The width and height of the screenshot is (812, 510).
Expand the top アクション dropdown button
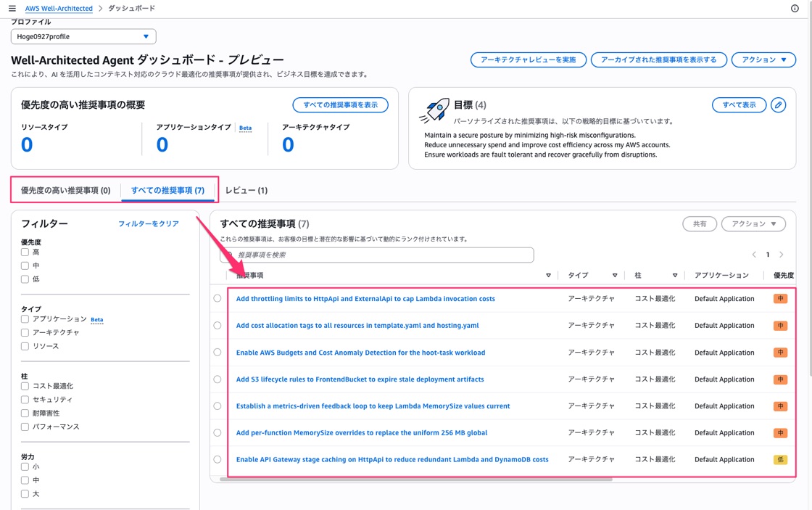(x=763, y=59)
